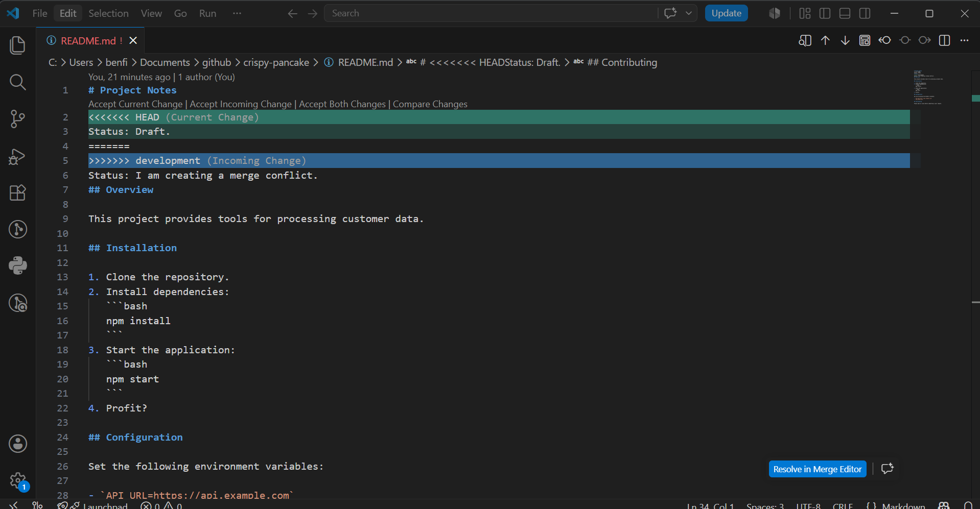Navigate back with the left arrow

[293, 13]
